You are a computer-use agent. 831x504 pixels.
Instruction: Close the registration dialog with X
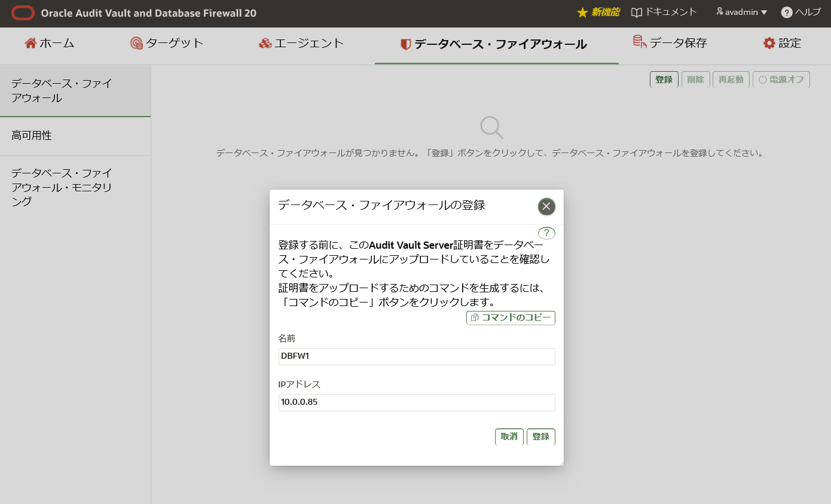click(x=546, y=207)
